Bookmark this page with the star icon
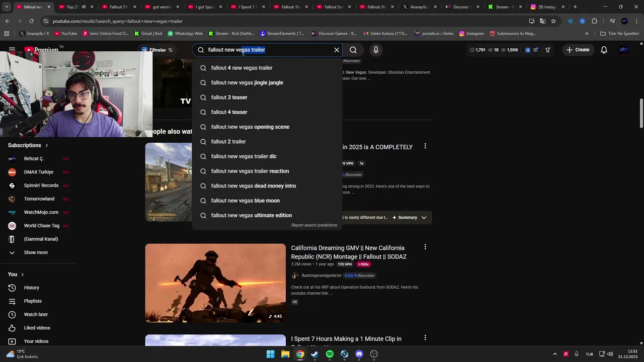Screen dimensions: 644x362 tap(553, 21)
